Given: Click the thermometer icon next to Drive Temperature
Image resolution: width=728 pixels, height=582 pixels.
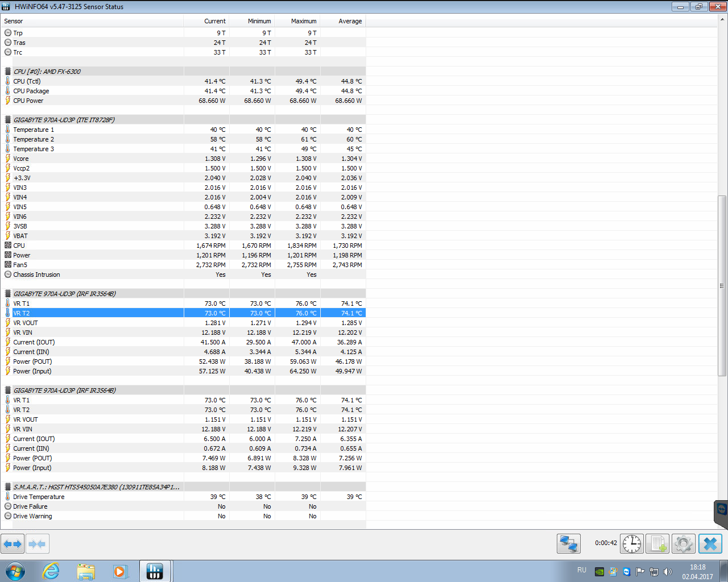Looking at the screenshot, I should pyautogui.click(x=8, y=497).
